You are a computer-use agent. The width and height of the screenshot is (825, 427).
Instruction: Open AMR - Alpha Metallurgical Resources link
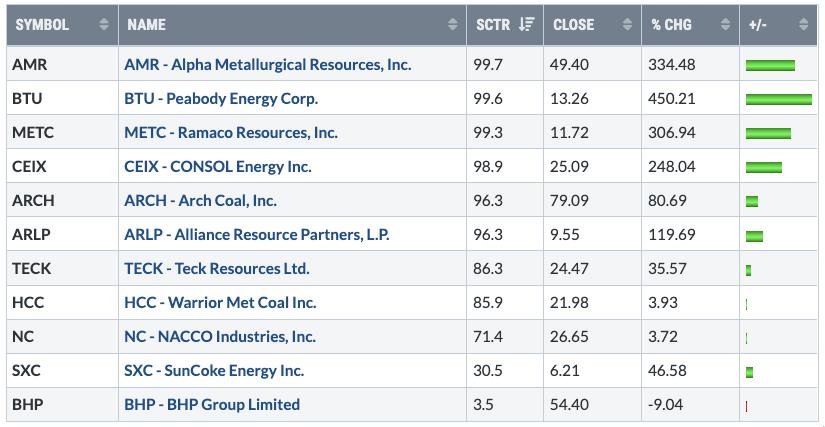click(267, 65)
